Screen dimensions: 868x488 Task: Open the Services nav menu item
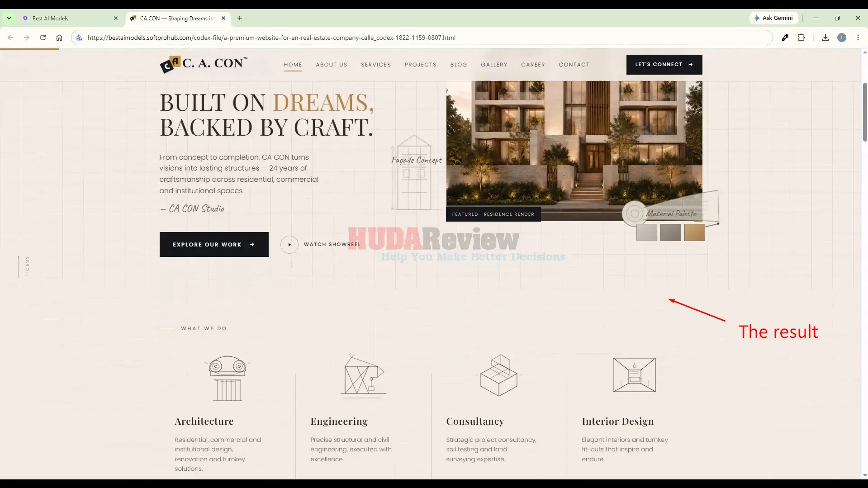coord(375,65)
